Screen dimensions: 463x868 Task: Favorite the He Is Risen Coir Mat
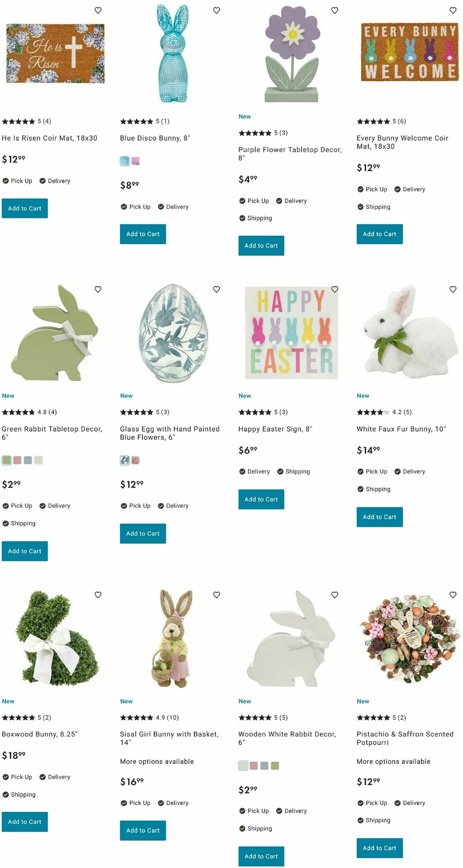(98, 10)
